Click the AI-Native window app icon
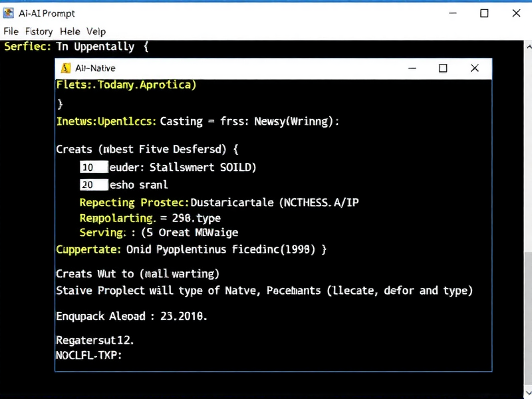 pyautogui.click(x=65, y=68)
